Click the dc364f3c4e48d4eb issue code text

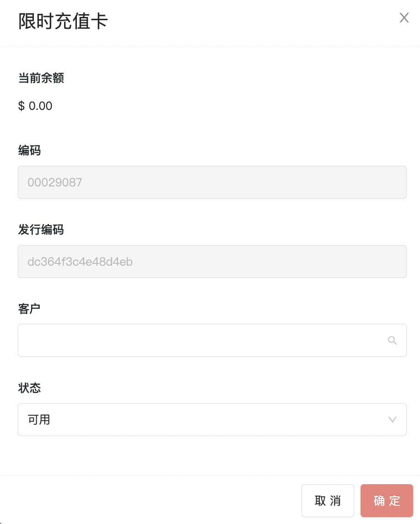point(80,262)
